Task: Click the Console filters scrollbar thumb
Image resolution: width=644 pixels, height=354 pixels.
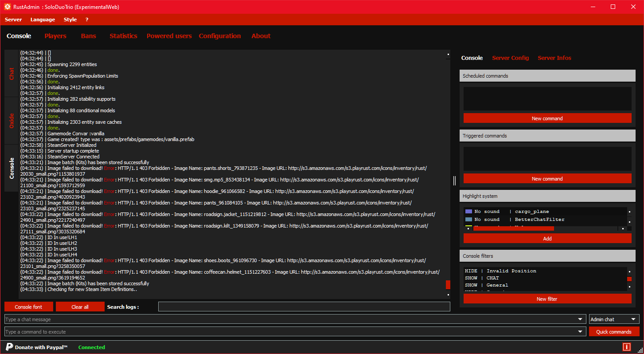Action: 629,279
